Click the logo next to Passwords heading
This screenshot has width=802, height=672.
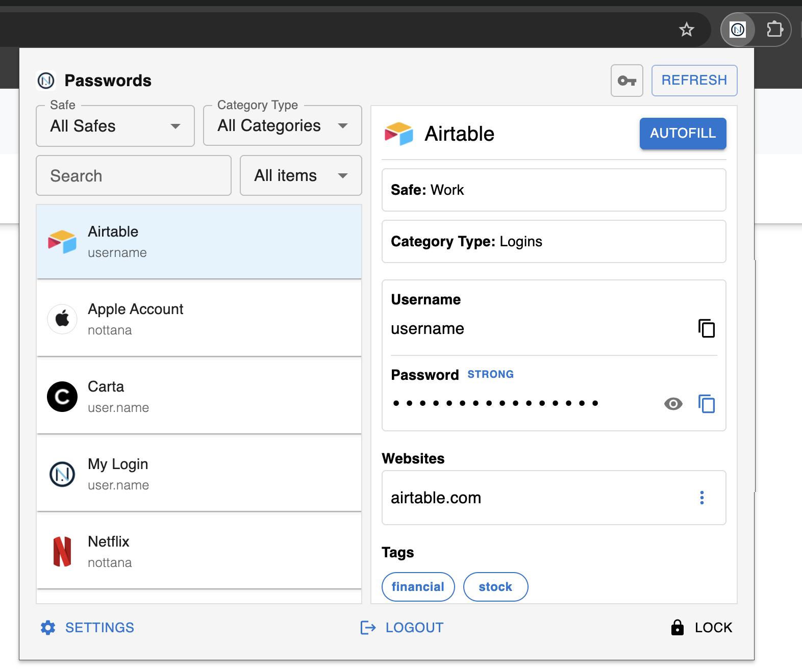[46, 81]
